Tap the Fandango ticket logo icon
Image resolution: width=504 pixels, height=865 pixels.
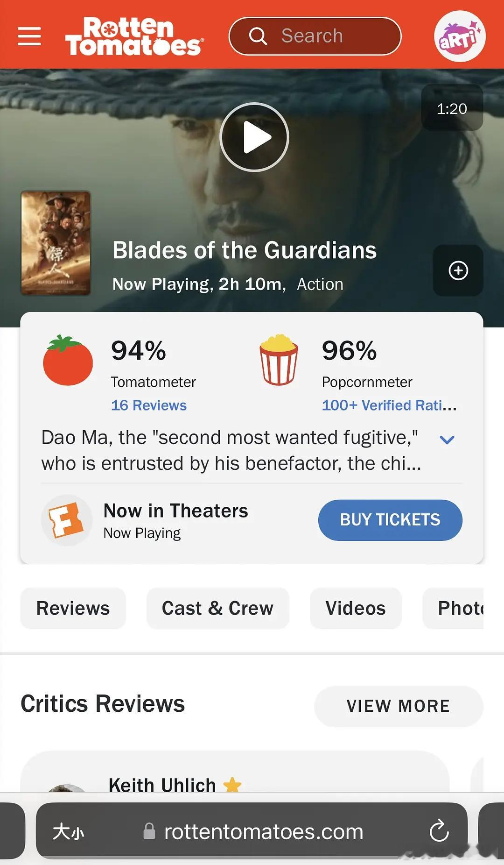click(66, 520)
